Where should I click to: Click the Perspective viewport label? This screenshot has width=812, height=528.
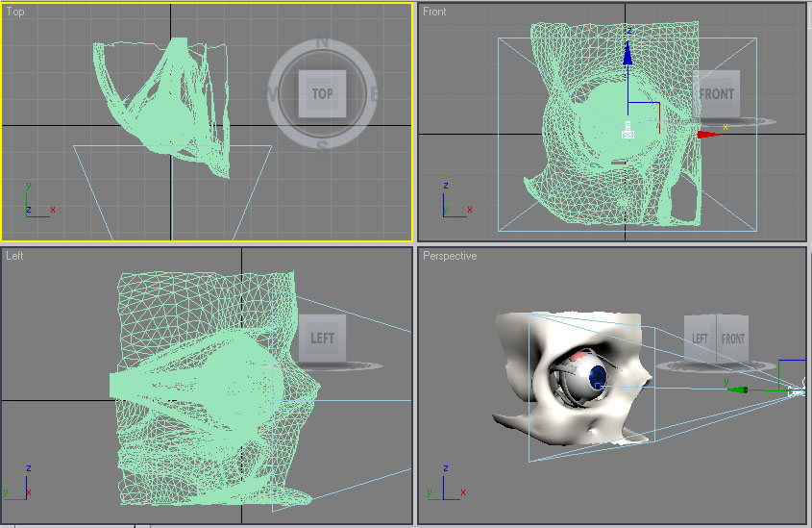tap(450, 256)
